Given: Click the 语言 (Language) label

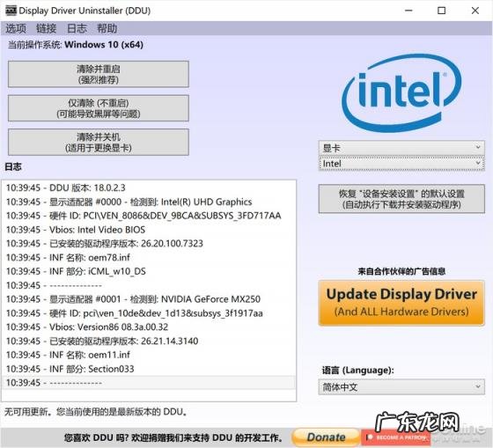Looking at the screenshot, I should tap(357, 370).
